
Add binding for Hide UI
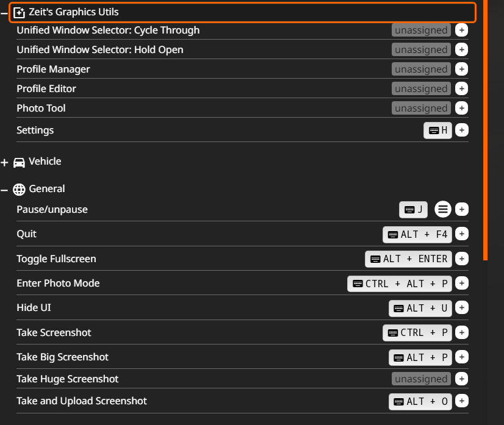(462, 308)
